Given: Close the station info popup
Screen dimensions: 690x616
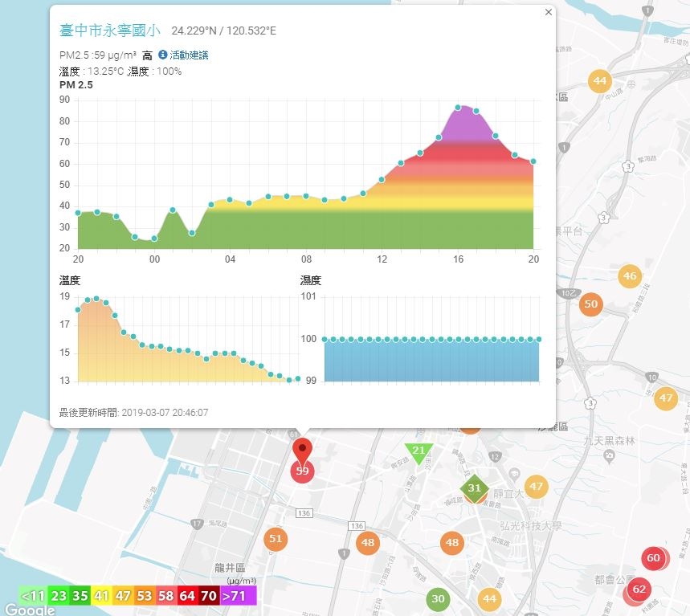Looking at the screenshot, I should (x=549, y=12).
